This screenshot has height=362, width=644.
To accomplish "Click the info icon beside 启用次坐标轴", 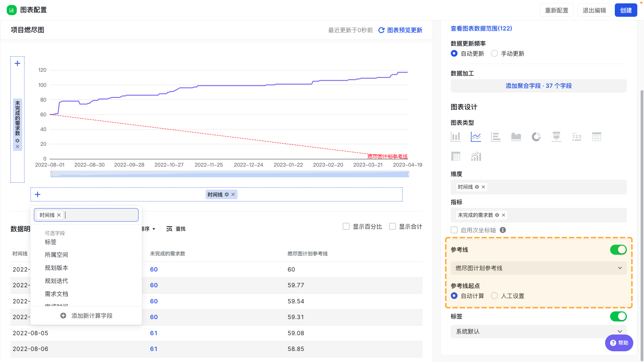I will (503, 230).
